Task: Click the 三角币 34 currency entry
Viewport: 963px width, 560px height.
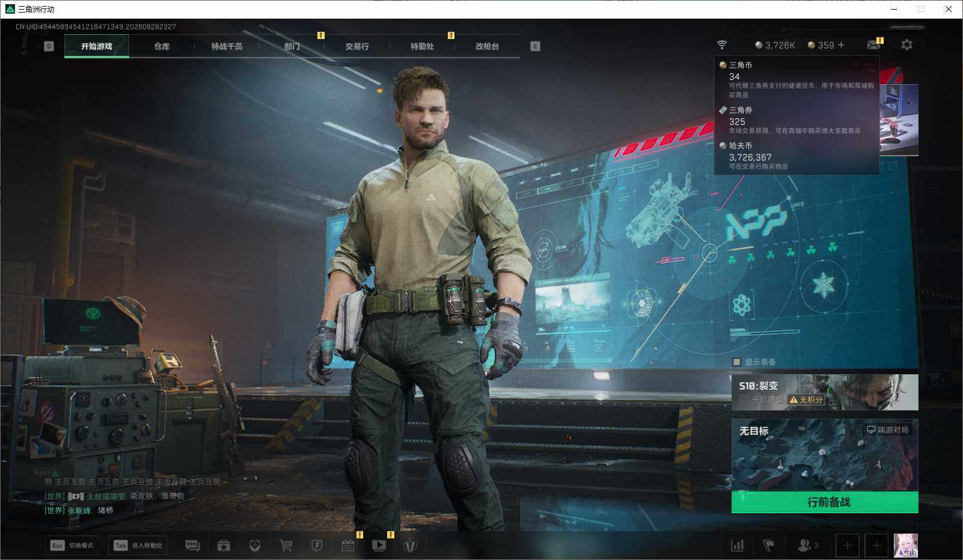Action: click(x=796, y=79)
